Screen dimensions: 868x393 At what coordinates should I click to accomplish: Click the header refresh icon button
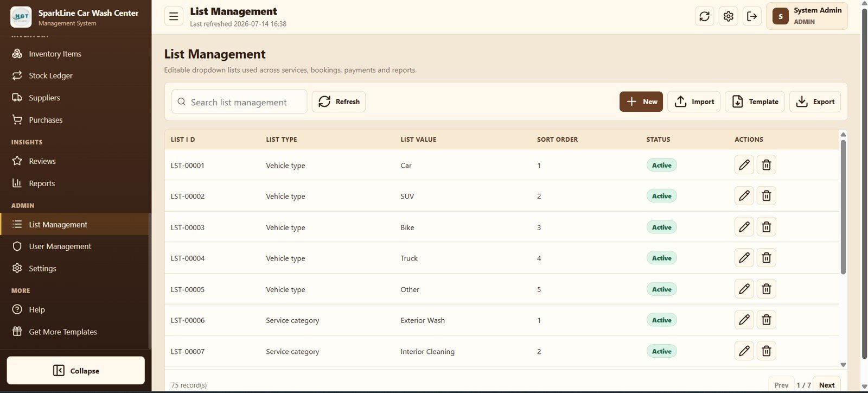(x=704, y=16)
